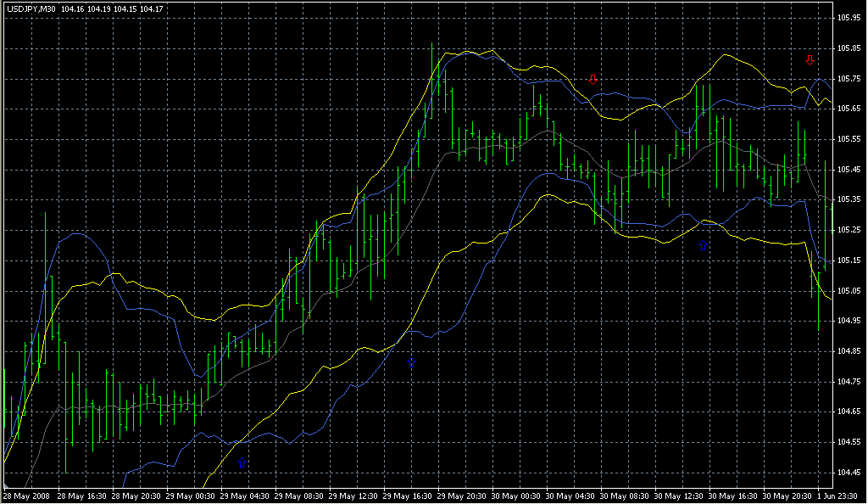
Task: Select the 105.25 price axis label
Action: 849,230
